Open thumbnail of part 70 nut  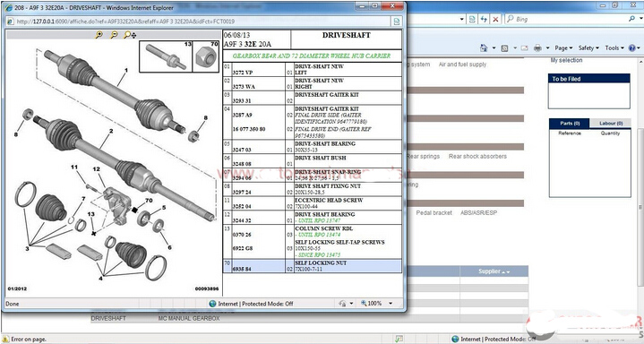[x=207, y=56]
